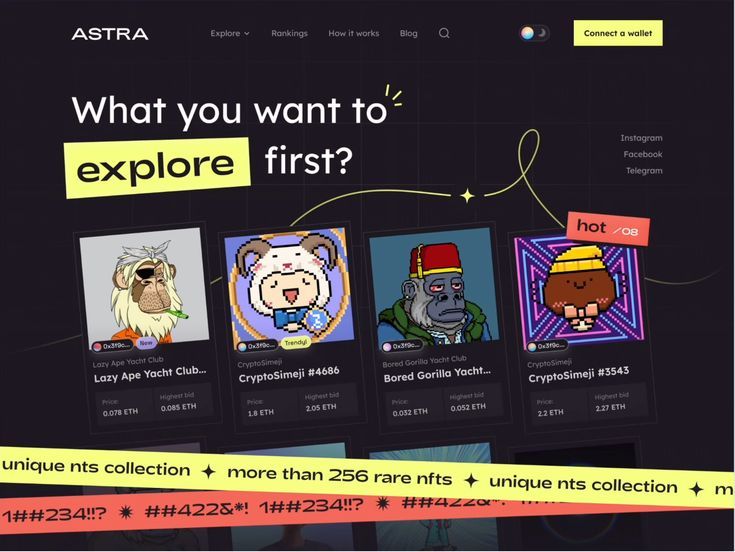
Task: Open the Facebook link
Action: pos(643,155)
